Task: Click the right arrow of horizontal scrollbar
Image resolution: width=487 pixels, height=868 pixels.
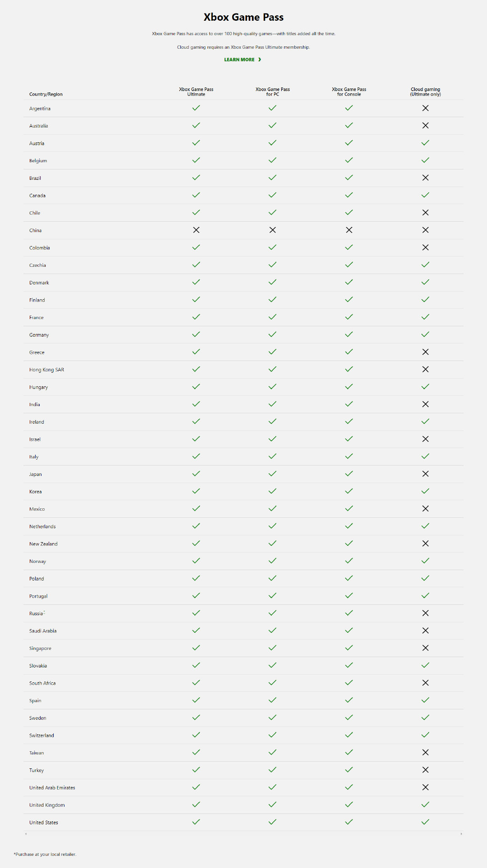Action: pos(461,834)
